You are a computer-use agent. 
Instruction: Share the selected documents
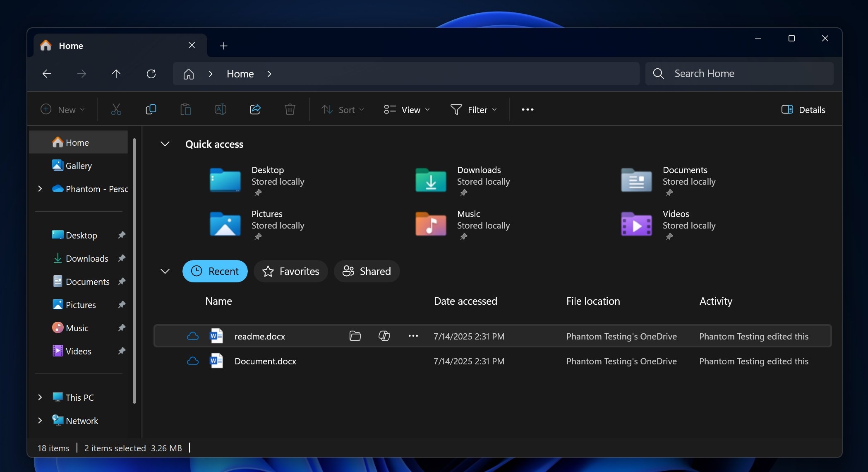(x=255, y=109)
